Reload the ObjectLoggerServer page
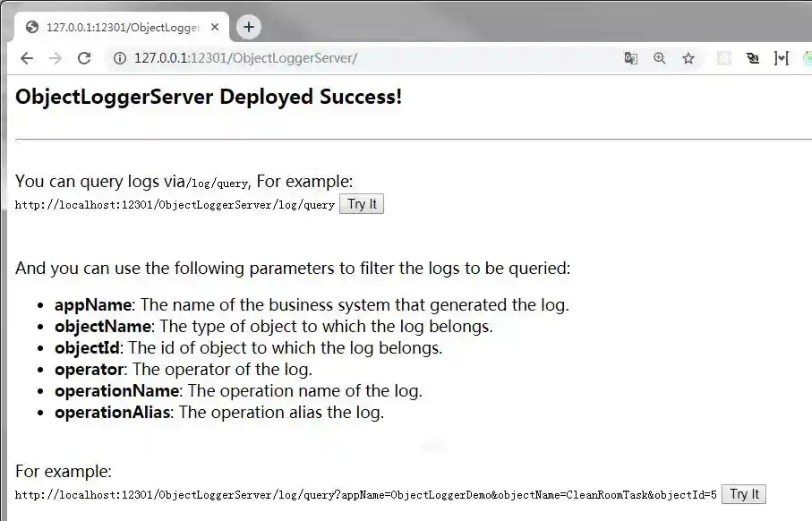812x521 pixels. pyautogui.click(x=84, y=58)
